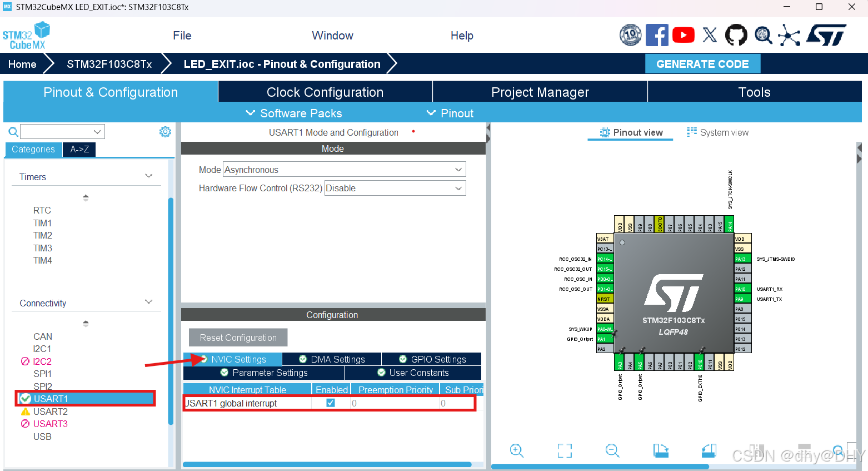Viewport: 868px width, 471px height.
Task: Open the GitHub link icon
Action: click(x=736, y=35)
